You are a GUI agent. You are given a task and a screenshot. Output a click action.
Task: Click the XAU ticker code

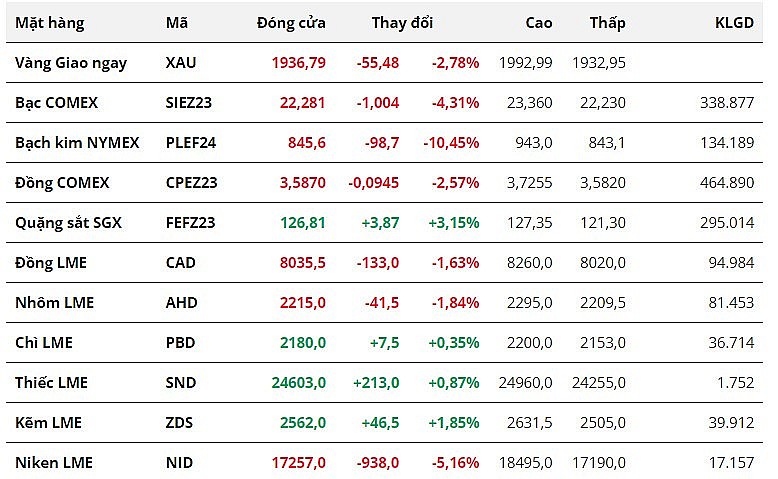tap(181, 63)
